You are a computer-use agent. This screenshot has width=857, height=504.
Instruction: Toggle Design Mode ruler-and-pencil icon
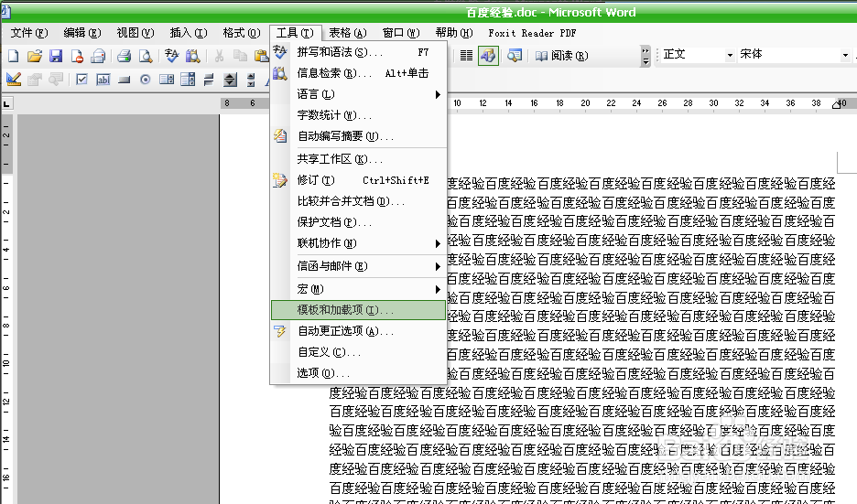coord(13,80)
